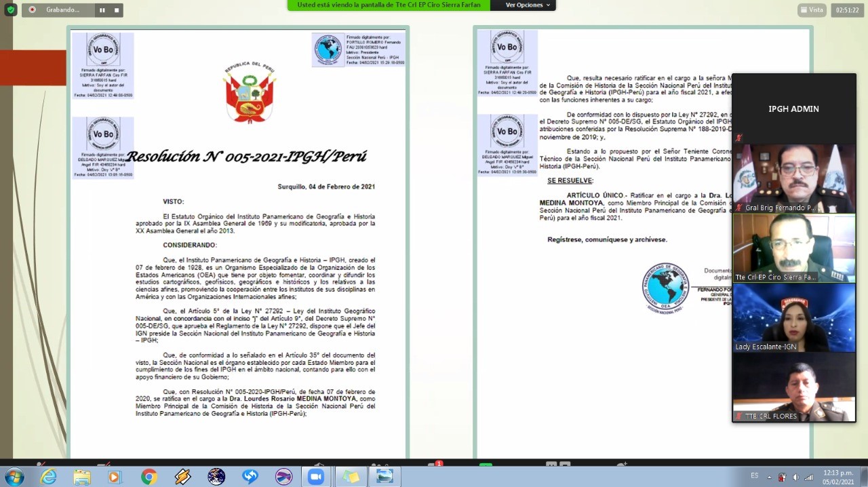868x487 pixels.
Task: Open Internet Explorer from taskbar
Action: click(x=49, y=477)
